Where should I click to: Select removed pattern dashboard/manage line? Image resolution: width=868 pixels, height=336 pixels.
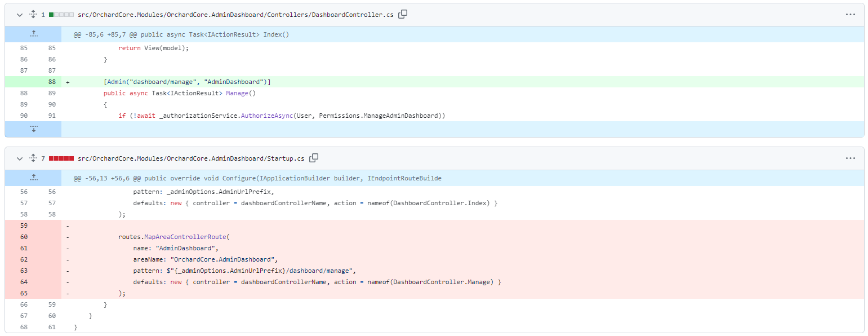coord(462,271)
